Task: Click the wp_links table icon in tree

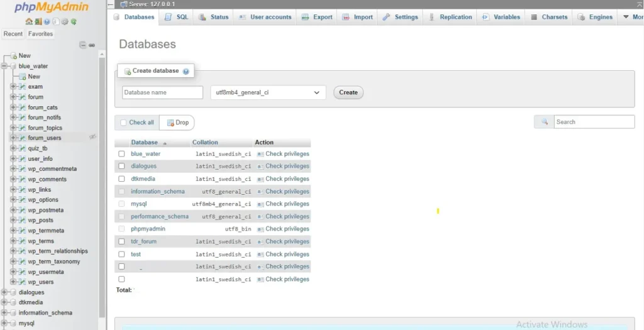Action: pyautogui.click(x=23, y=189)
